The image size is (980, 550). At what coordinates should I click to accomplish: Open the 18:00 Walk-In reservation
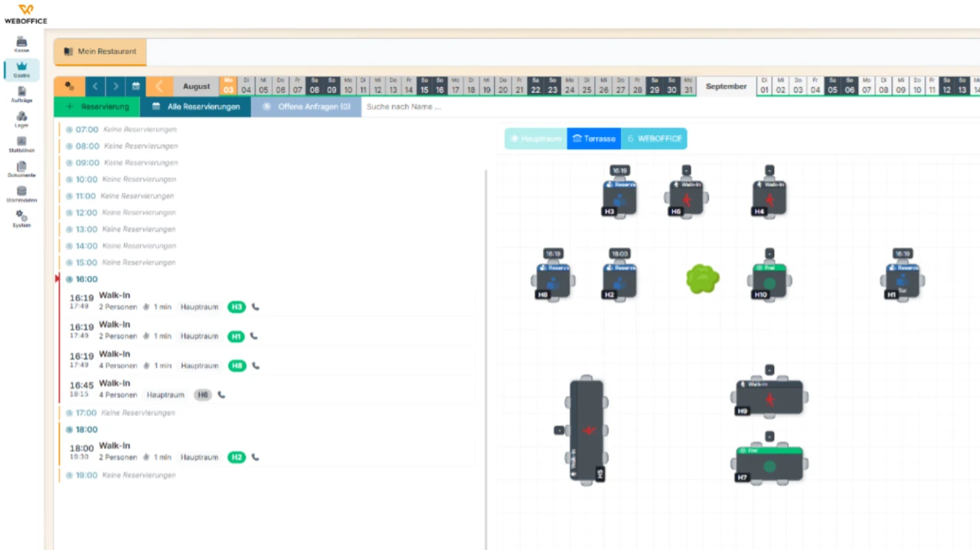[x=268, y=451]
